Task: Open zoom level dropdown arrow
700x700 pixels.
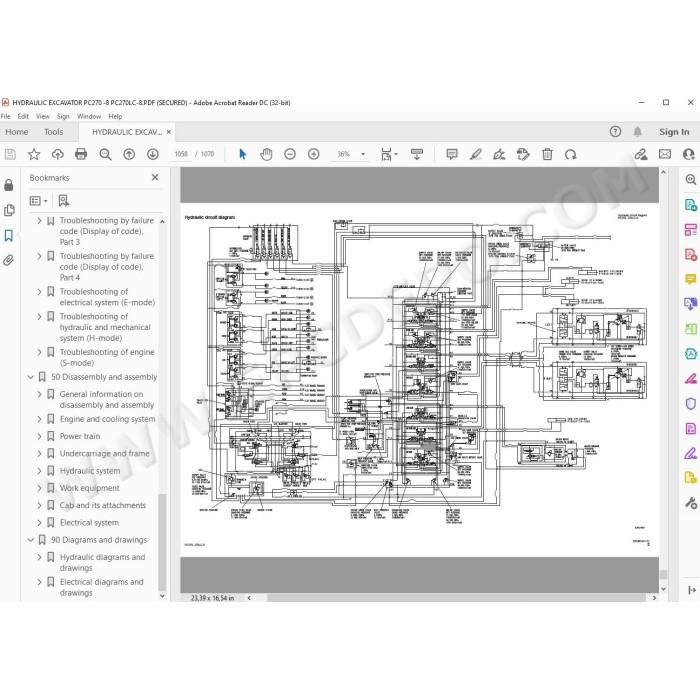Action: click(363, 154)
